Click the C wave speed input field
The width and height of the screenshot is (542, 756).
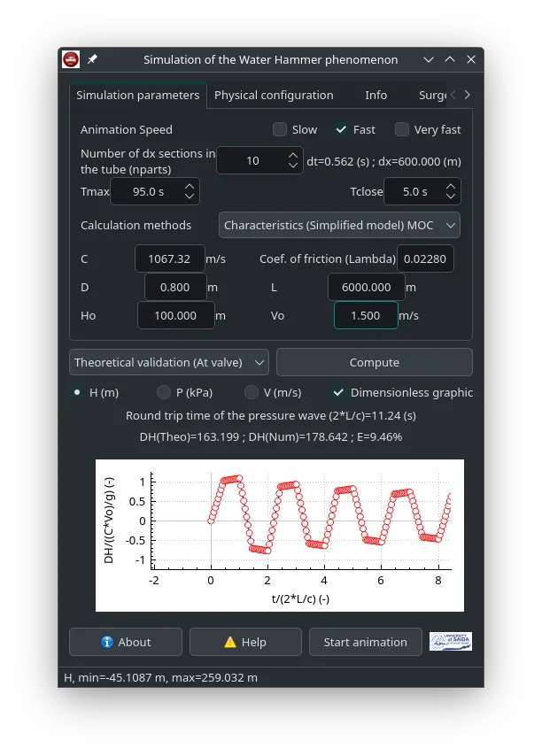pyautogui.click(x=170, y=258)
